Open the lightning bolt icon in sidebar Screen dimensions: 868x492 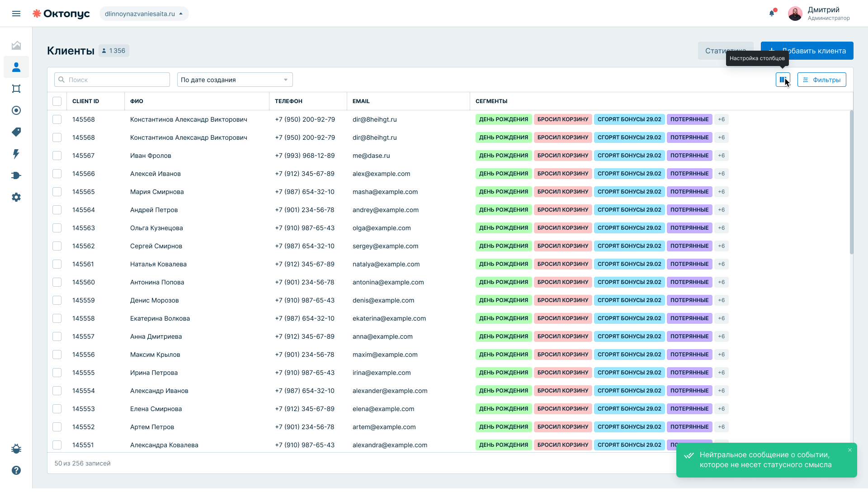coord(16,154)
